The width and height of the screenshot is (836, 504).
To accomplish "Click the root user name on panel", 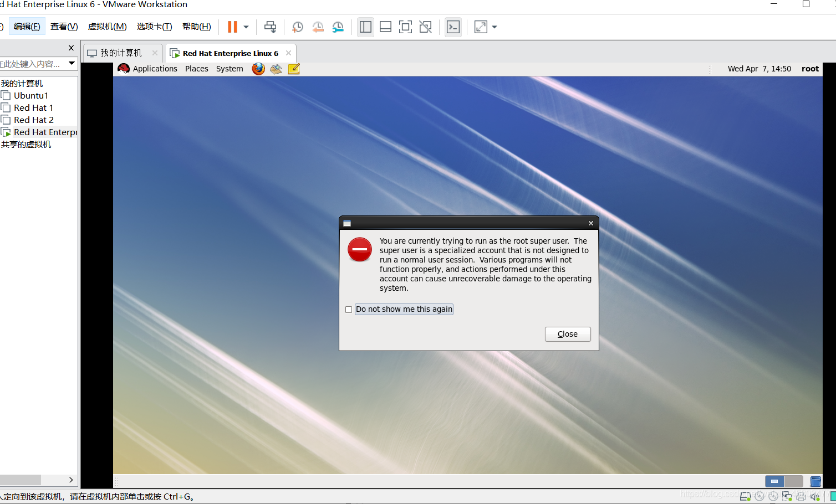I will (810, 69).
